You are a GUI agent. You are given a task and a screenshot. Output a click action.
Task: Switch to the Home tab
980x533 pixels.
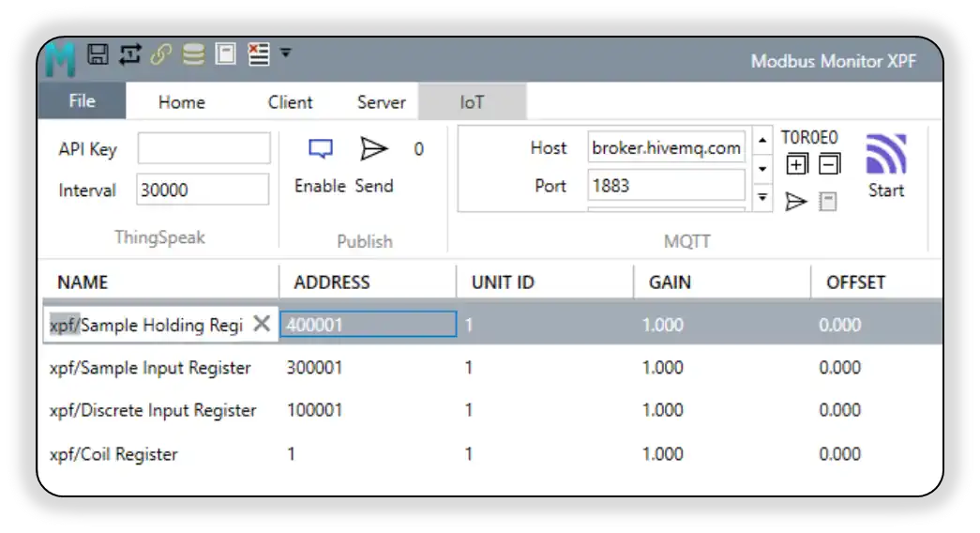coord(181,102)
